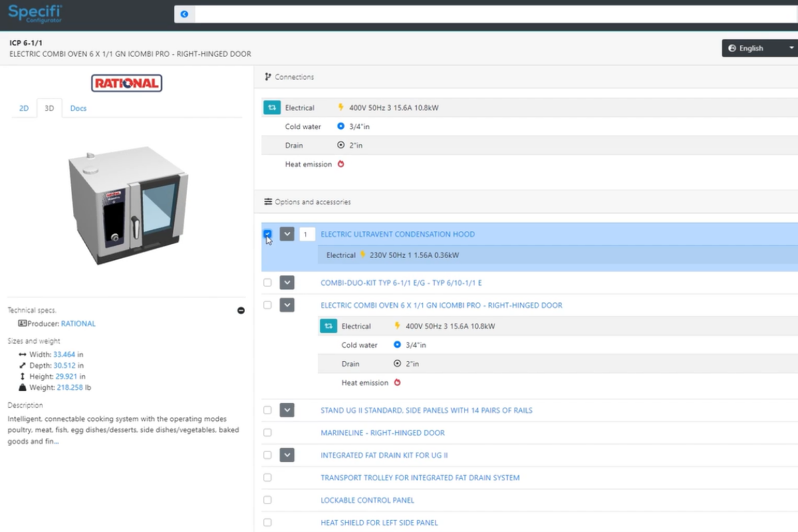
Task: Click the Depth diagonal arrow icon
Action: [23, 366]
